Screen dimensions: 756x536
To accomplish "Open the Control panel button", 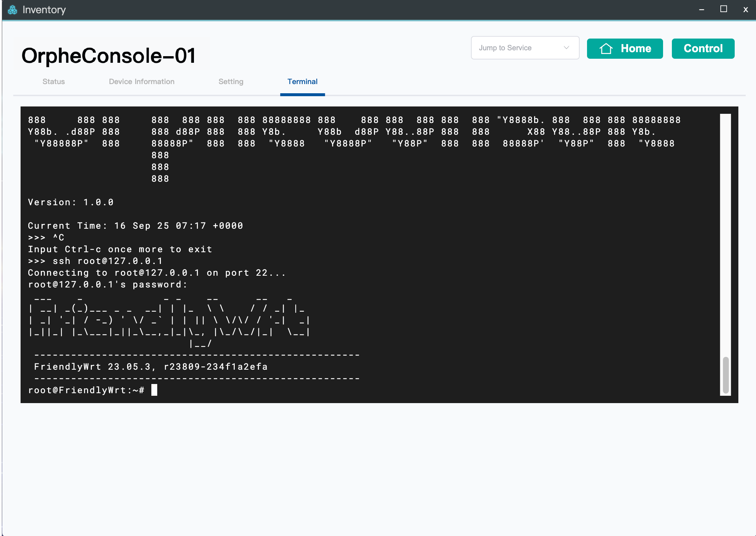I will click(703, 48).
